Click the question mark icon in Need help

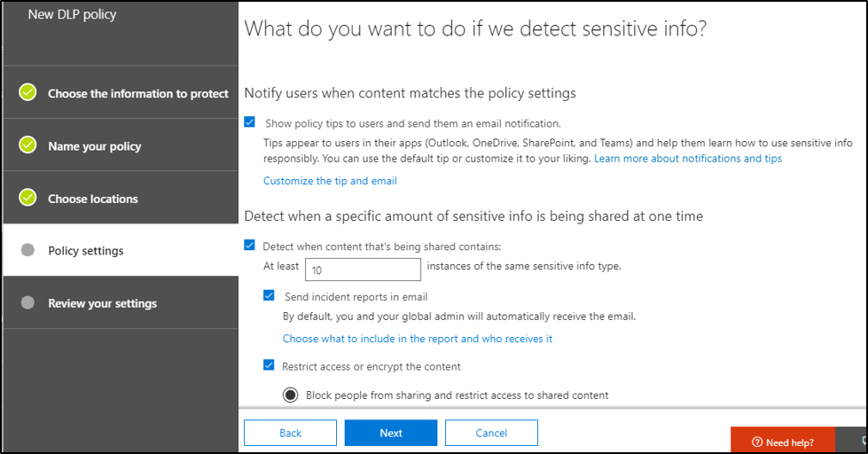756,442
